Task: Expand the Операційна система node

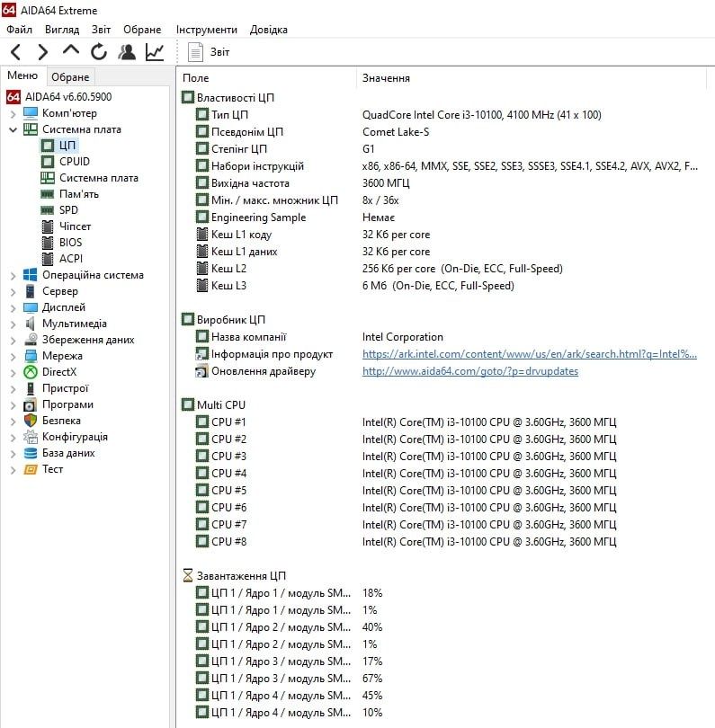Action: [13, 276]
